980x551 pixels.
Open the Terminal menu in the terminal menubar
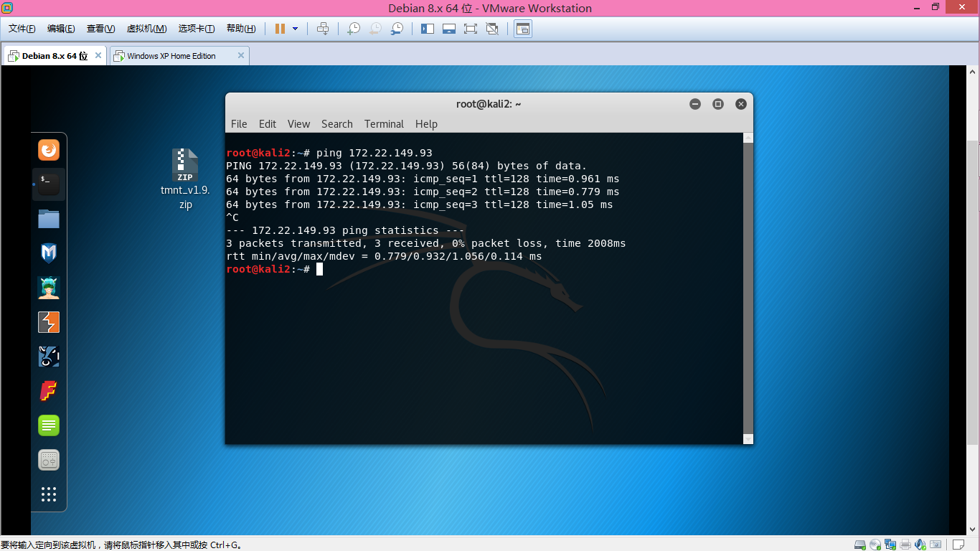pos(384,124)
